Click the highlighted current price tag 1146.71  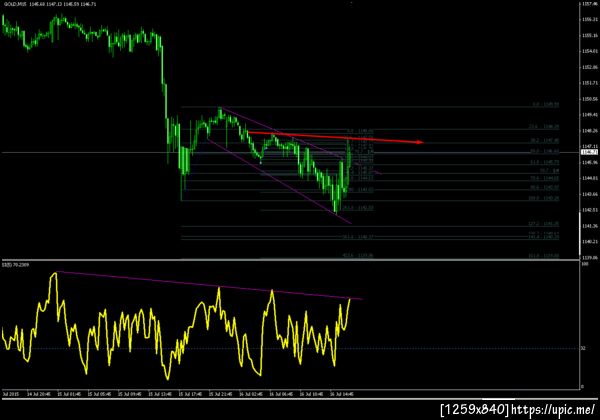590,152
